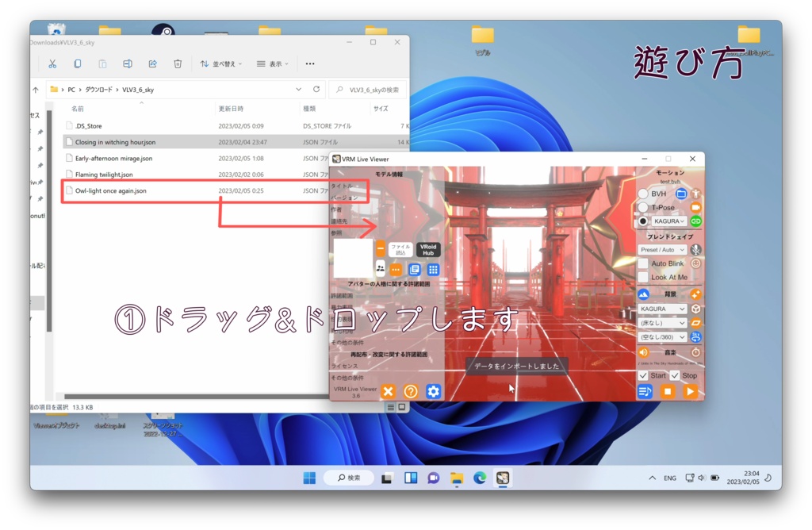Click the ファイル読込 button

(401, 248)
